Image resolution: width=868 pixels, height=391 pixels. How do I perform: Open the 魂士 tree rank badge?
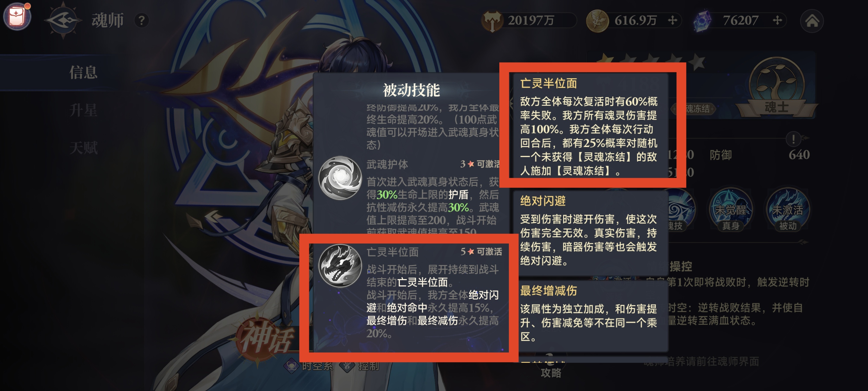pos(776,88)
